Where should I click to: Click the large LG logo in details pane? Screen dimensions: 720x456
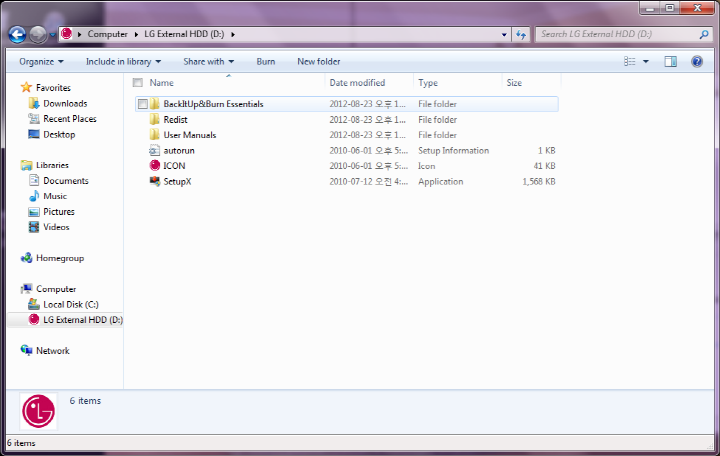pos(39,411)
